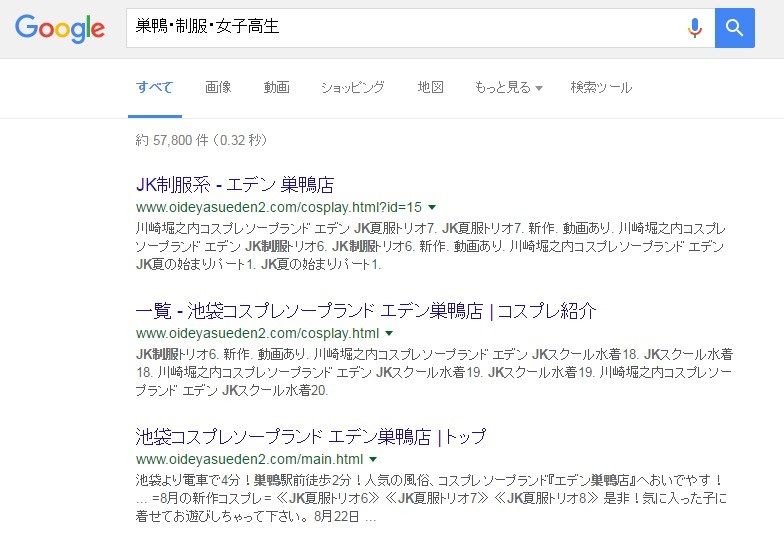Image resolution: width=784 pixels, height=540 pixels.
Task: Open result 一覧 - 池袋コスプレソープランド エデン巣鴨店
Action: (x=366, y=311)
